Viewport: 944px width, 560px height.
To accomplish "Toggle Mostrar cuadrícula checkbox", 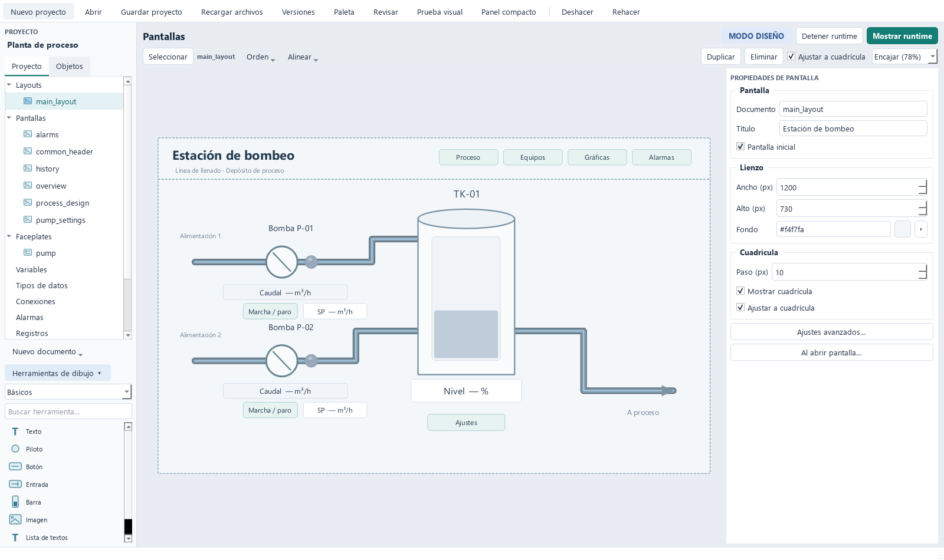I will click(x=740, y=291).
